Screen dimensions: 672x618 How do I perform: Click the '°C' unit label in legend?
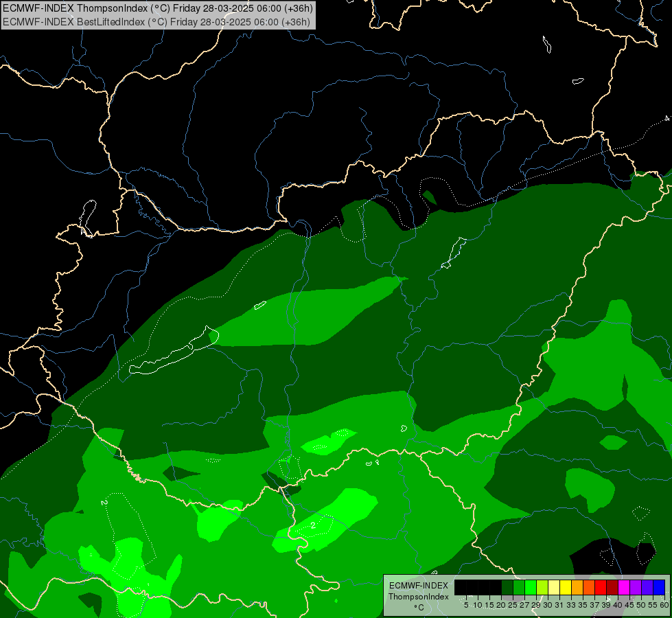pyautogui.click(x=419, y=607)
